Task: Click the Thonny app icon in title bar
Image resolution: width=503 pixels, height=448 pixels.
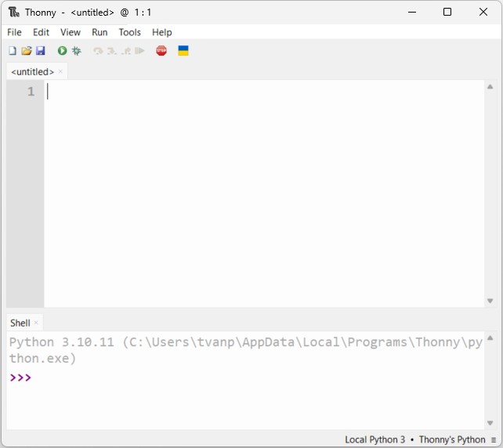Action: tap(14, 13)
